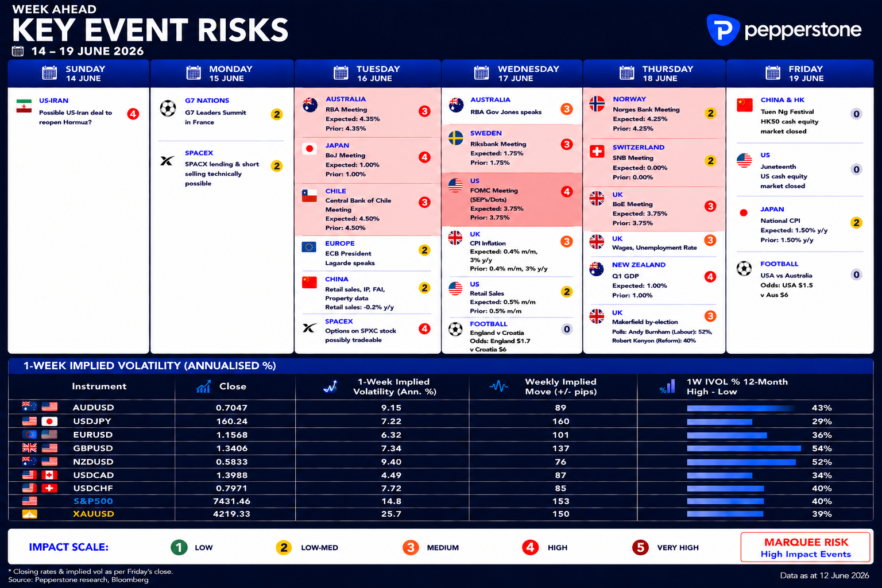
Task: Click the AUDUSD close value 0.7047
Action: tap(232, 408)
